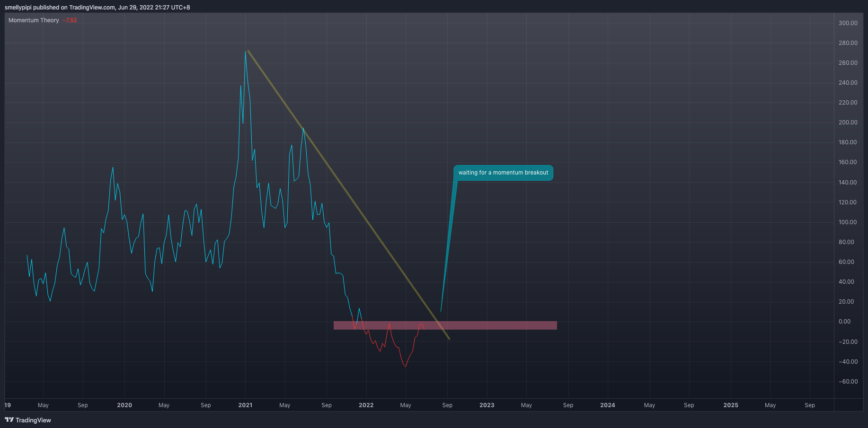Screen dimensions: 868x428
Task: Click the 2023 label on time axis
Action: coord(487,405)
